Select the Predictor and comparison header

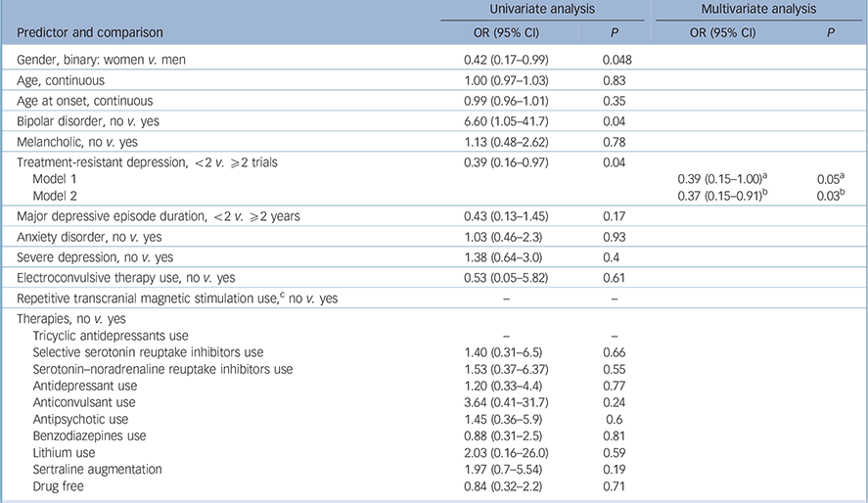(x=88, y=31)
